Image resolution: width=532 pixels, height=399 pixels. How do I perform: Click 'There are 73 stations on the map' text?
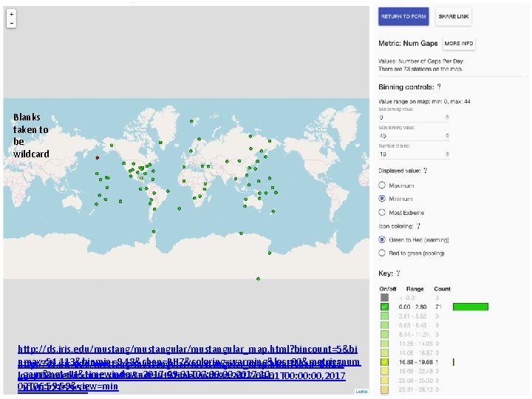tap(420, 69)
